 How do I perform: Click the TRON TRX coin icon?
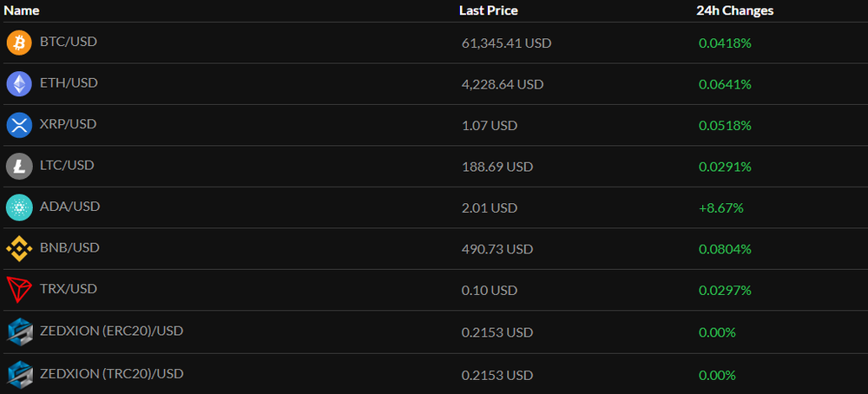coord(19,290)
